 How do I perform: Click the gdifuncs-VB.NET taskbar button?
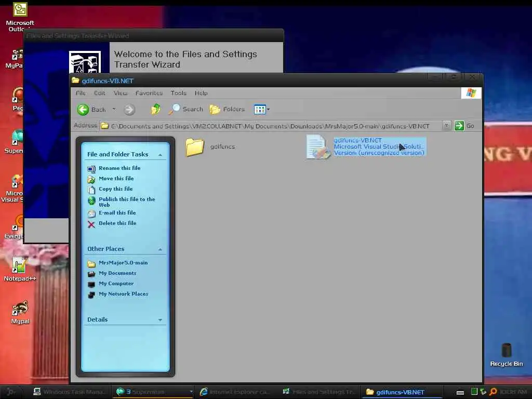click(402, 392)
